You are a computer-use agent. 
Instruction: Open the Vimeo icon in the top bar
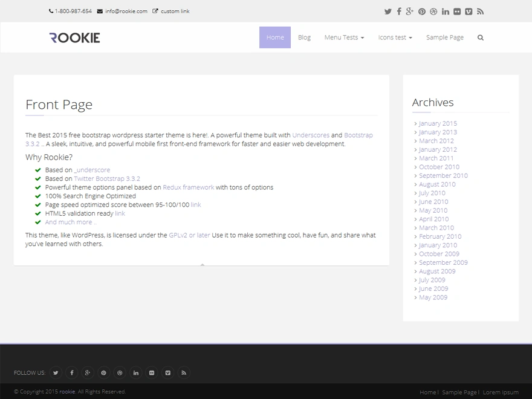click(x=469, y=11)
